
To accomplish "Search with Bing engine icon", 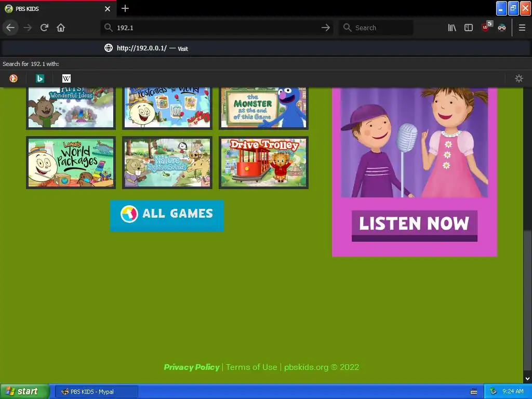I will coord(40,78).
